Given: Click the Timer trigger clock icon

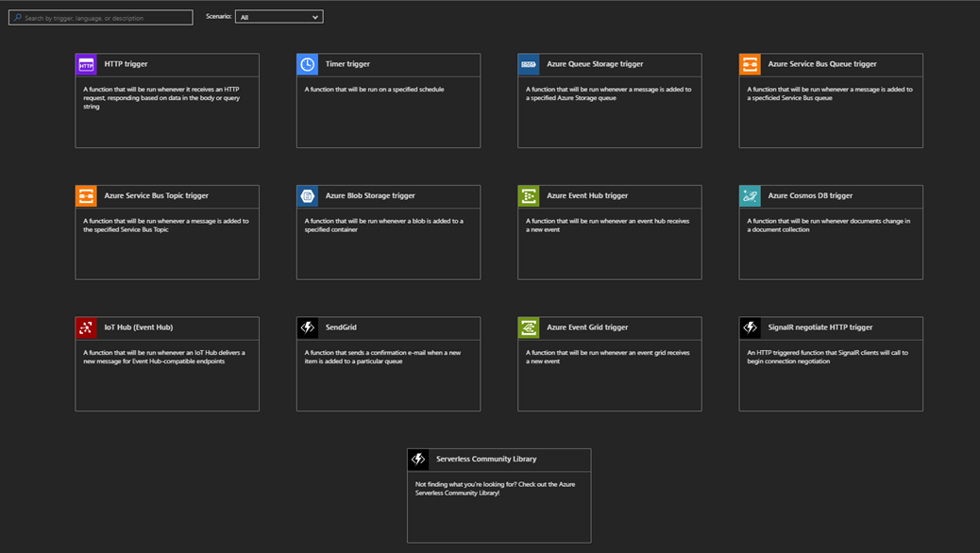Looking at the screenshot, I should point(308,64).
